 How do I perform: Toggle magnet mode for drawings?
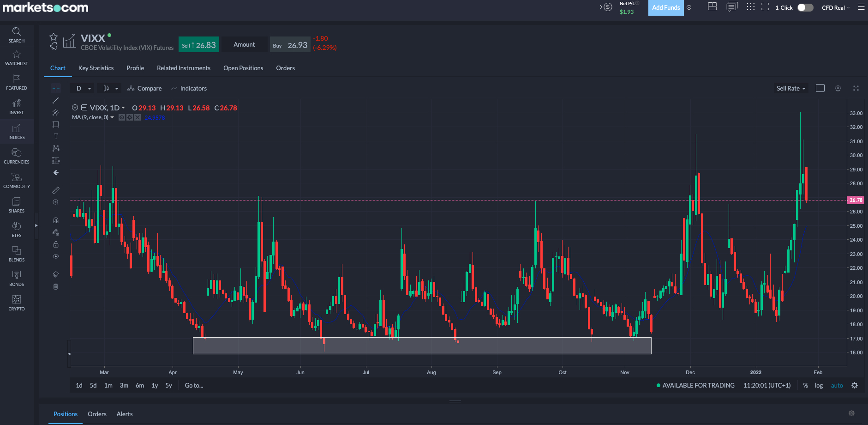tap(56, 220)
